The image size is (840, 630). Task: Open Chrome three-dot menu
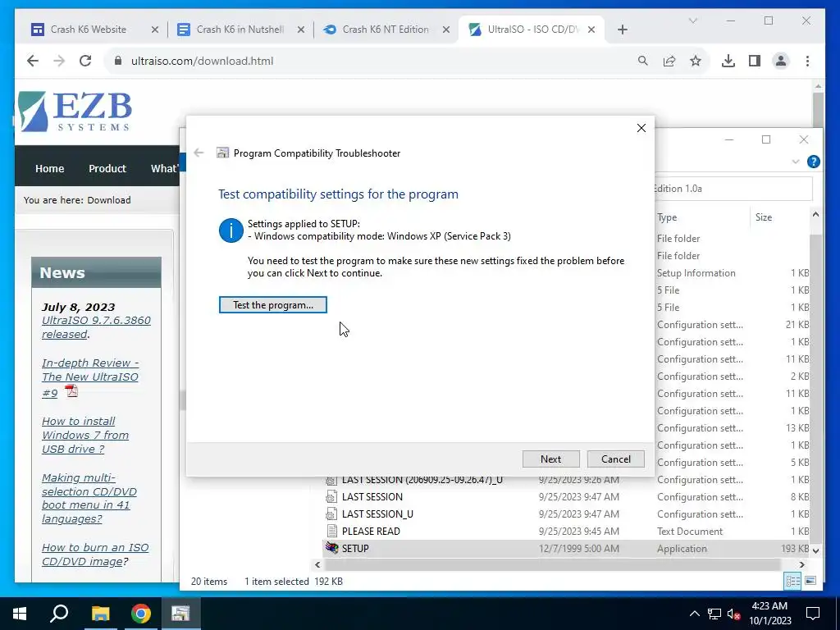point(807,61)
